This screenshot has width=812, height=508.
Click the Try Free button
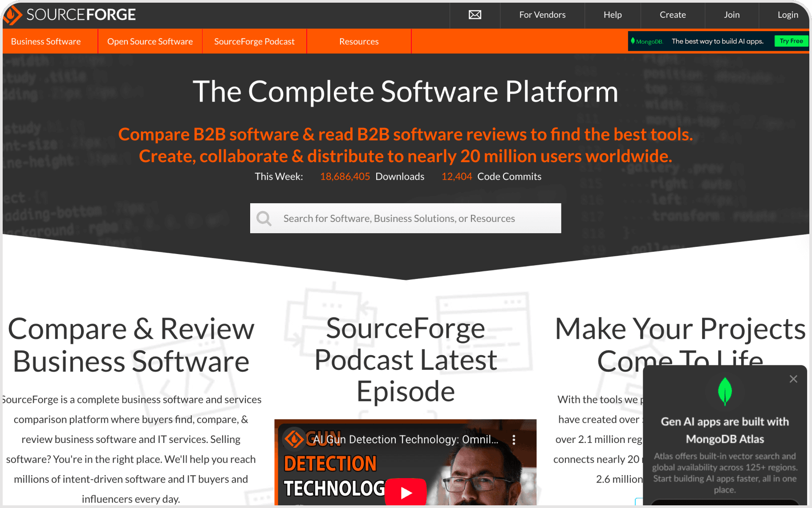point(791,41)
